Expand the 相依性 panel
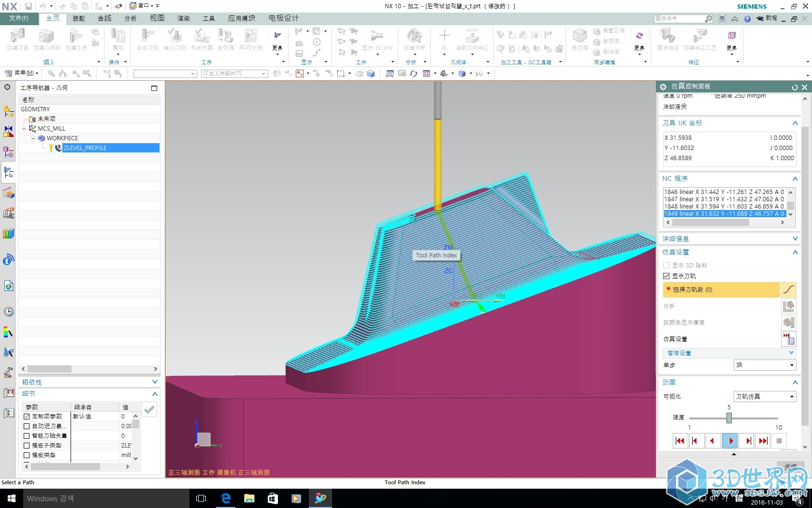812x508 pixels. point(155,382)
